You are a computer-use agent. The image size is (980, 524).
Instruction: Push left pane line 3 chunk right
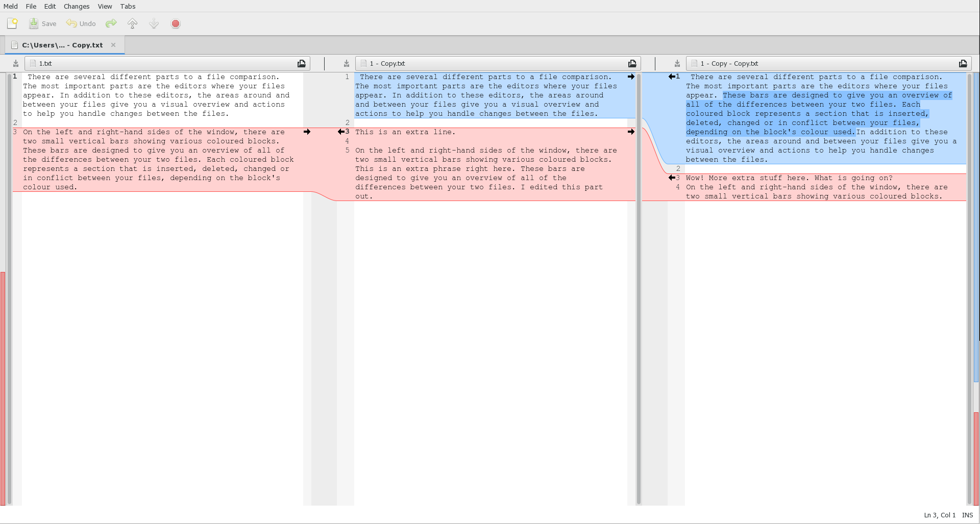(307, 132)
